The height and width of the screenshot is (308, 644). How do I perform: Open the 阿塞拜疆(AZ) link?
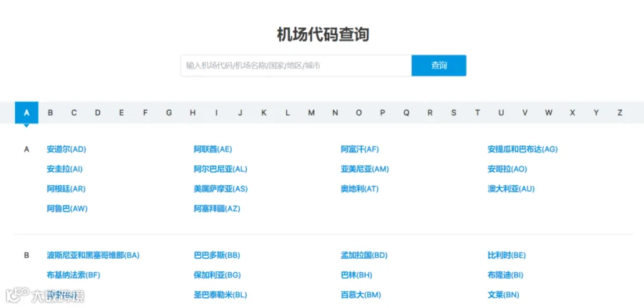tap(217, 209)
